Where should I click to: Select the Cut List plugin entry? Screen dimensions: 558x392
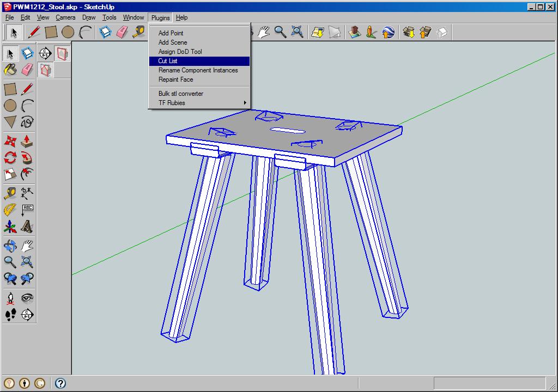(x=199, y=61)
